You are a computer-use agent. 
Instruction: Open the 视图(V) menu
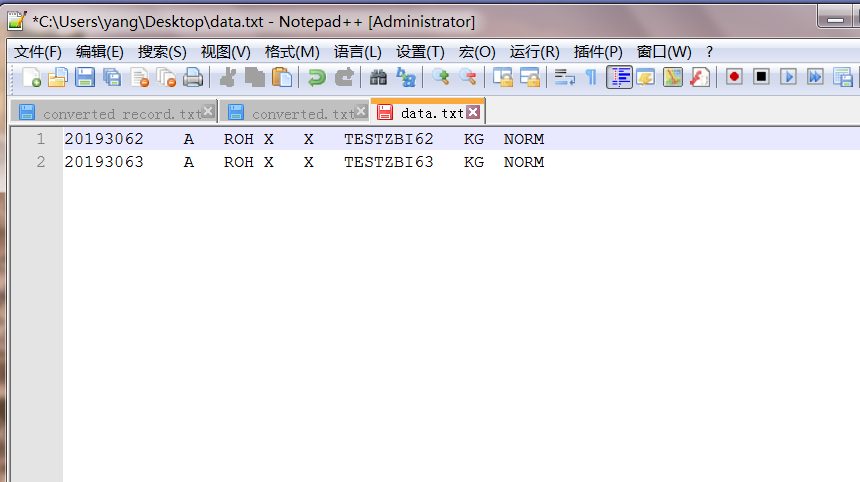pyautogui.click(x=225, y=52)
